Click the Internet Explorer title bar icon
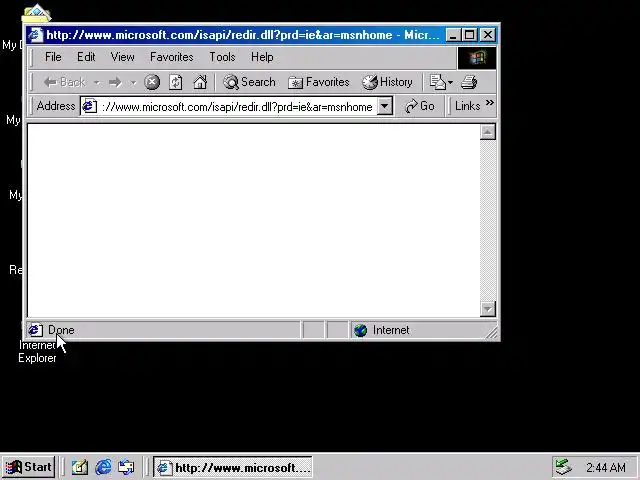Image resolution: width=640 pixels, height=480 pixels. 36,35
